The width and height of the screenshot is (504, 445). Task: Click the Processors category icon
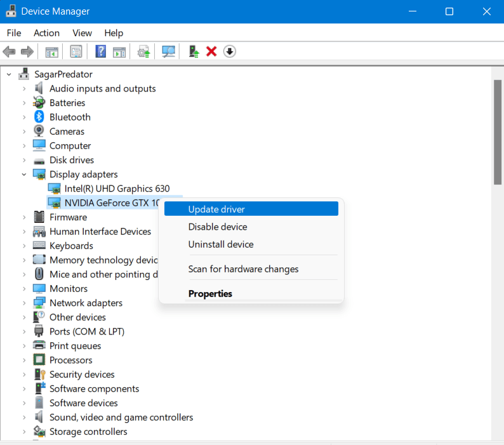pos(39,360)
